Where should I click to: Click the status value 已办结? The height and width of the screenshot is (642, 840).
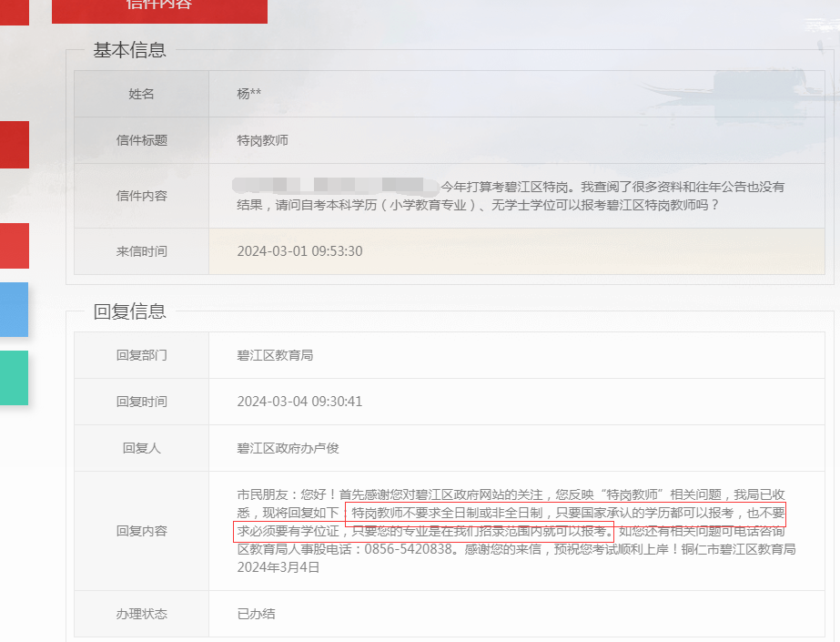(x=256, y=614)
